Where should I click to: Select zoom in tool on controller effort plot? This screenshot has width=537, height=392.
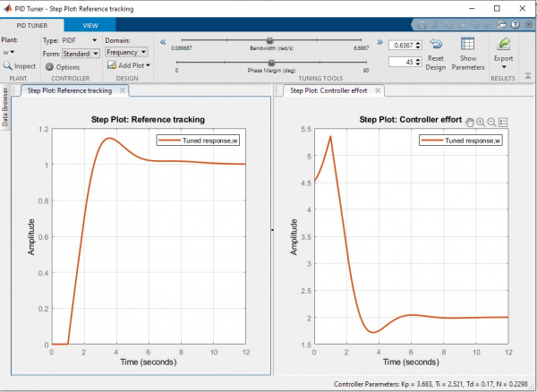[481, 123]
